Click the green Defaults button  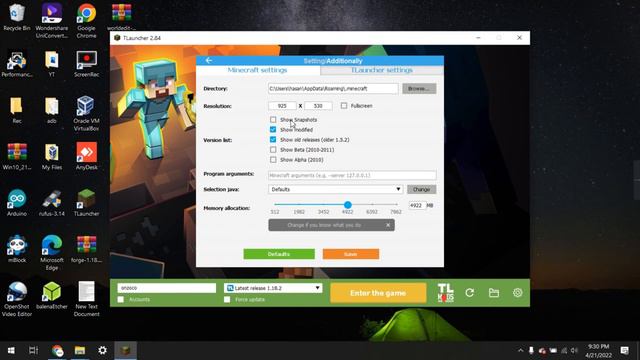(x=279, y=254)
